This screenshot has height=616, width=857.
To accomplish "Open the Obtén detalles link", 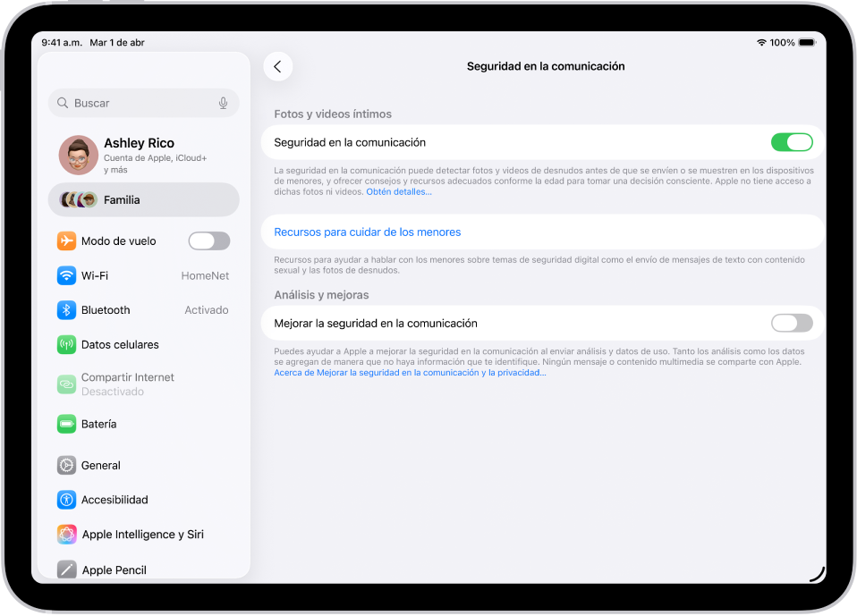I will click(x=398, y=191).
